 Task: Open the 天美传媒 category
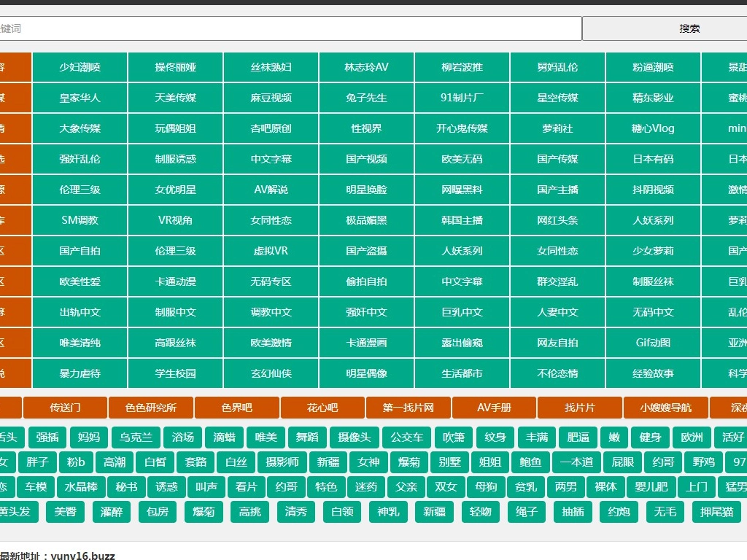(176, 98)
